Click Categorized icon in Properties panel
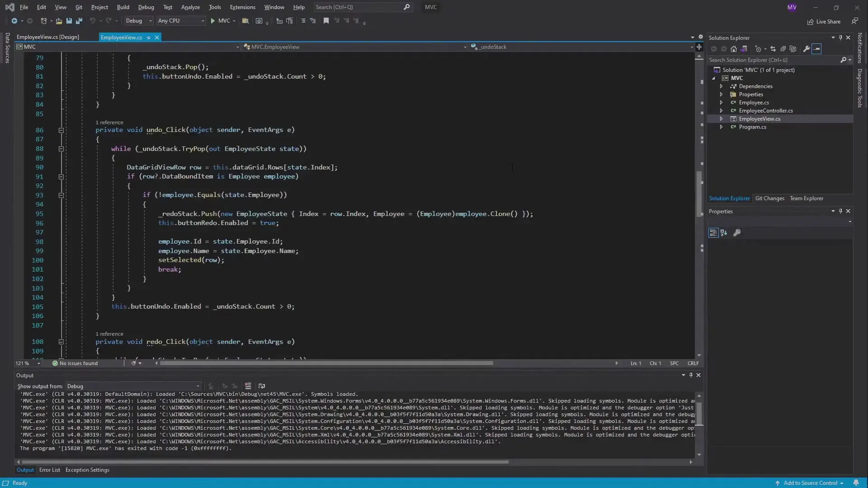 (713, 233)
